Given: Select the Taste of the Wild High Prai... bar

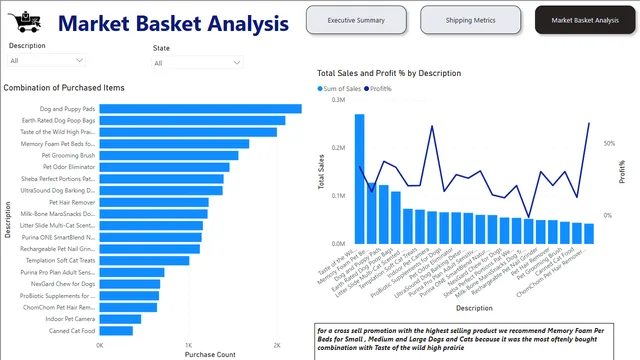Looking at the screenshot, I should [x=188, y=132].
